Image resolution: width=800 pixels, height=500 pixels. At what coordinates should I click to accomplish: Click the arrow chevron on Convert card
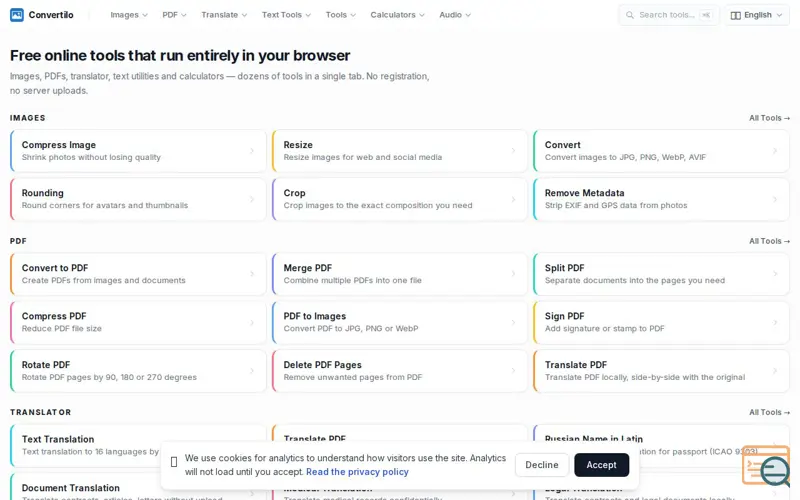pos(775,151)
